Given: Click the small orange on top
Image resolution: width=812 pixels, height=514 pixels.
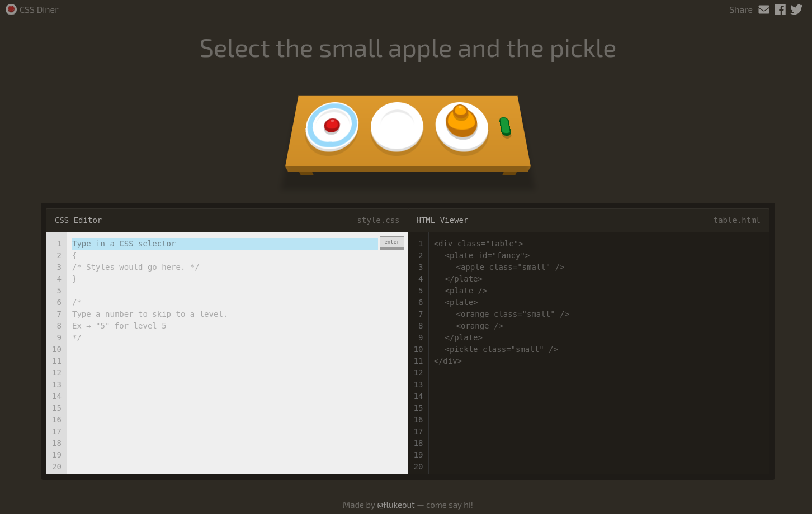Looking at the screenshot, I should pyautogui.click(x=460, y=110).
